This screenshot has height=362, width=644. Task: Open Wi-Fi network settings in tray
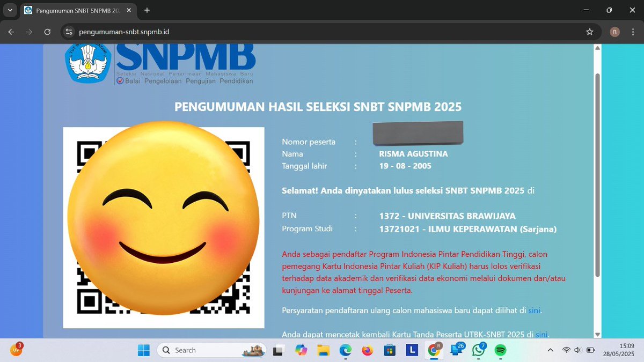click(566, 350)
